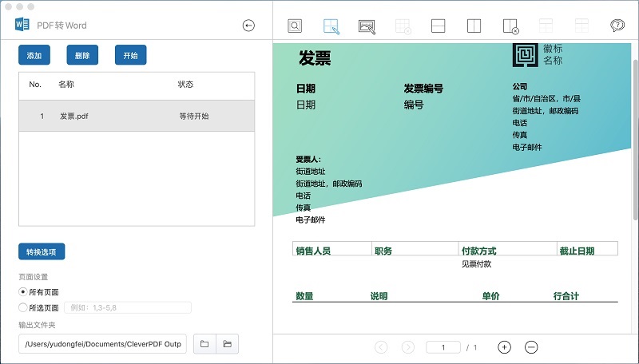This screenshot has height=364, width=639.
Task: Click the remove table line icon
Action: 511,26
